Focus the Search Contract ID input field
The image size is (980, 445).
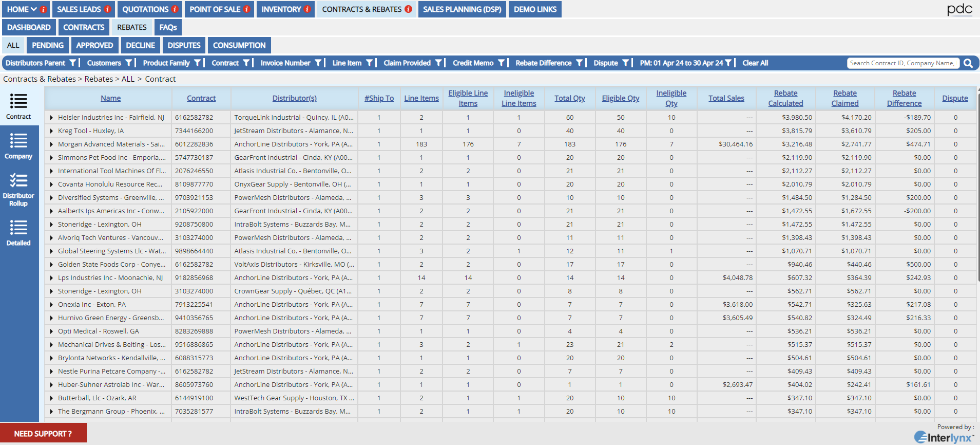[x=902, y=63]
